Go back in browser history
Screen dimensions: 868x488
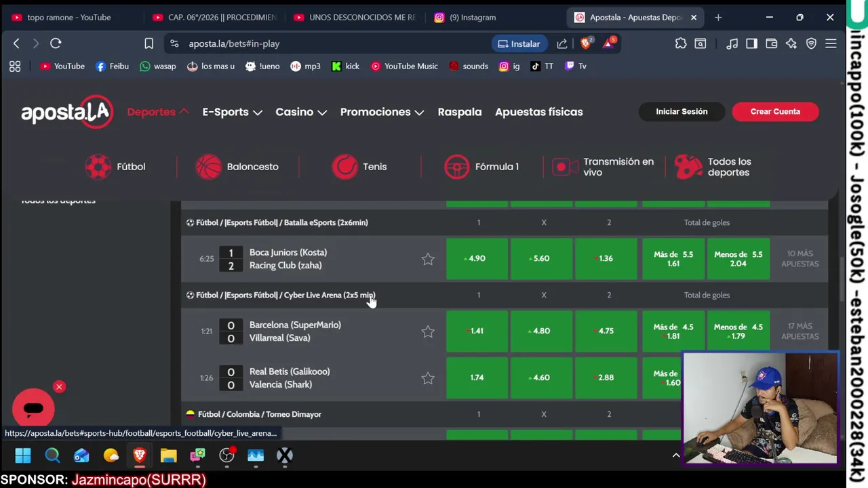point(16,43)
